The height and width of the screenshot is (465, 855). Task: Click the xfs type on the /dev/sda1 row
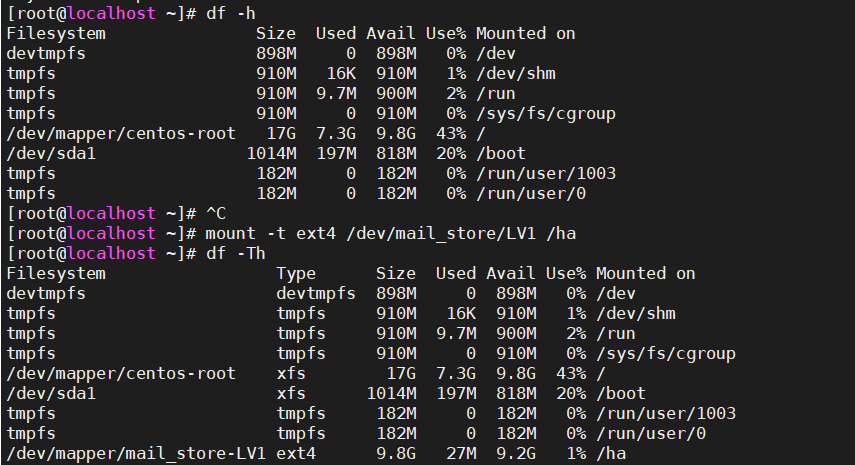click(x=291, y=393)
